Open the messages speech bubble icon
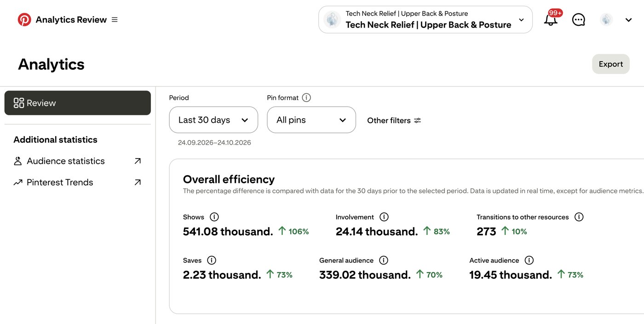The image size is (644, 324). point(578,20)
